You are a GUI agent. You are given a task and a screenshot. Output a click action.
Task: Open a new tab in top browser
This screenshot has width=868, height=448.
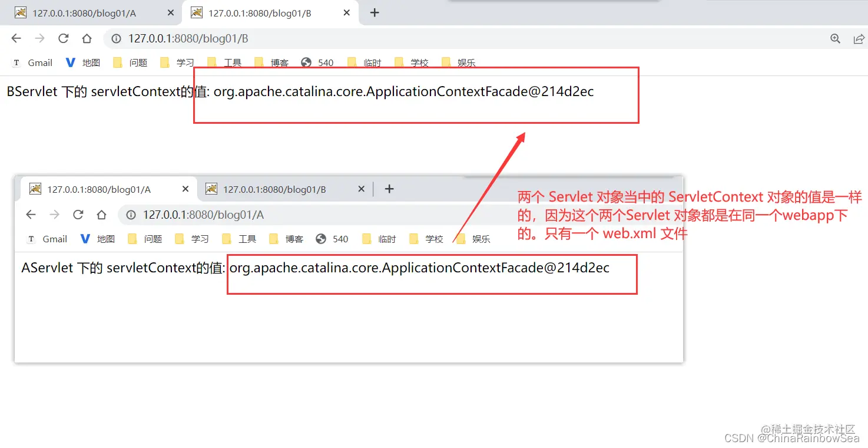tap(375, 13)
